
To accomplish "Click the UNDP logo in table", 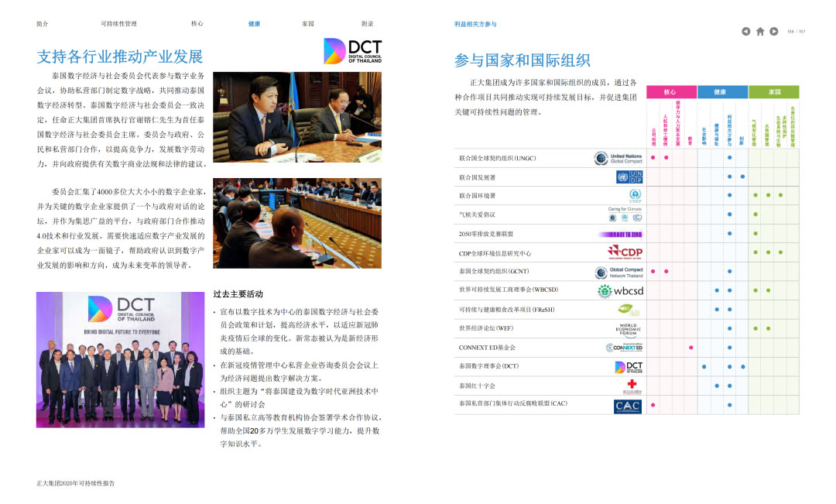I will pos(629,177).
